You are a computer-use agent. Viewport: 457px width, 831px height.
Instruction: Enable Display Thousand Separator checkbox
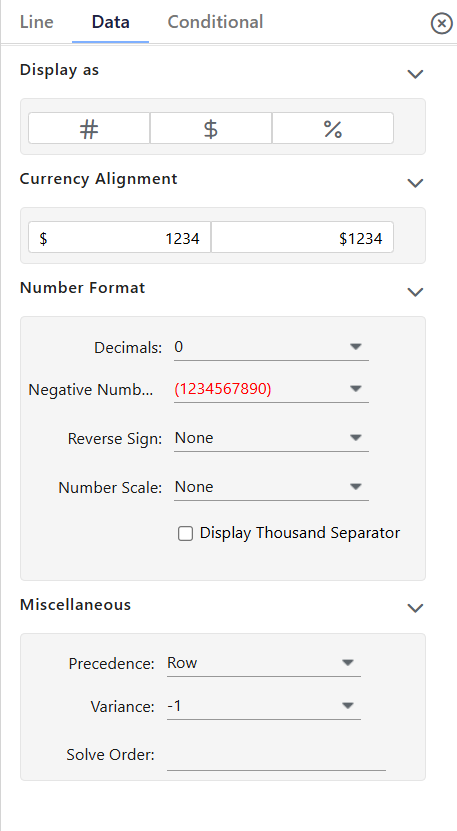(185, 533)
